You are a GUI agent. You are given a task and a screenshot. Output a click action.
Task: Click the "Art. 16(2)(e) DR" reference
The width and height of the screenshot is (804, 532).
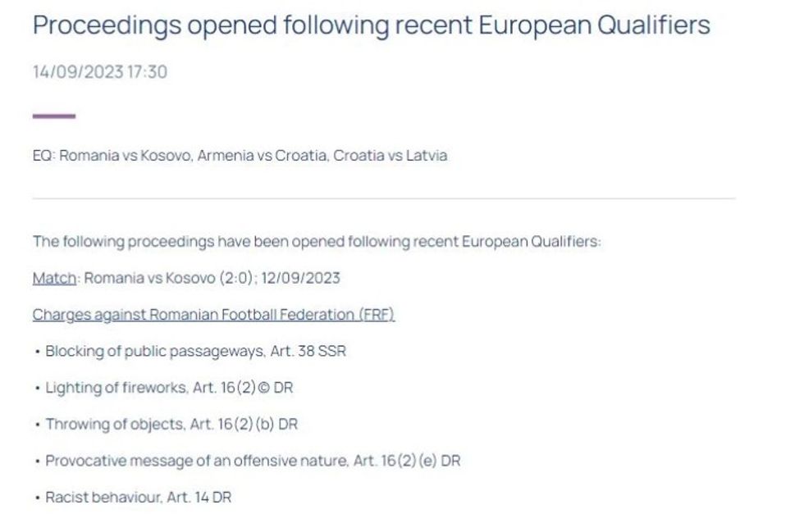[x=406, y=461]
